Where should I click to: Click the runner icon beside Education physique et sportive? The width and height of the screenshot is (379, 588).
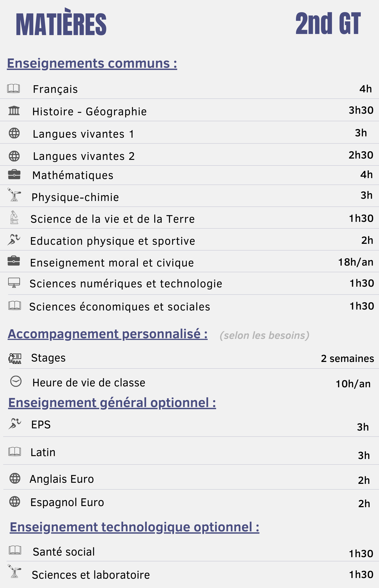click(14, 240)
